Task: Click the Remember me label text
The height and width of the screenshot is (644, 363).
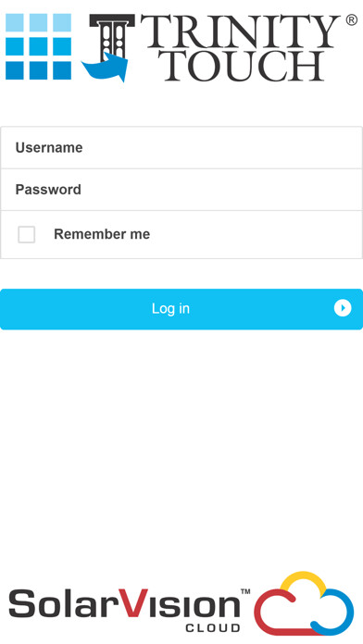Action: point(102,234)
